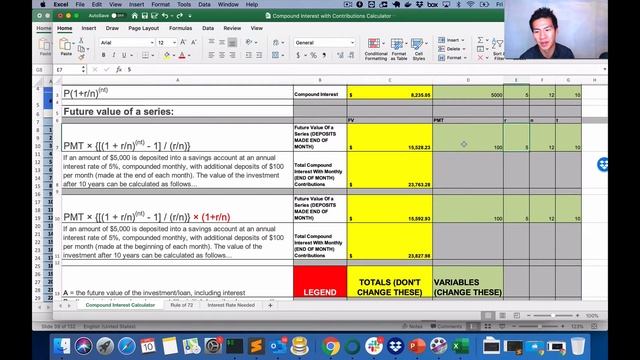640x360 pixels.
Task: Switch to the Interest Rate Needed sheet
Action: click(231, 305)
